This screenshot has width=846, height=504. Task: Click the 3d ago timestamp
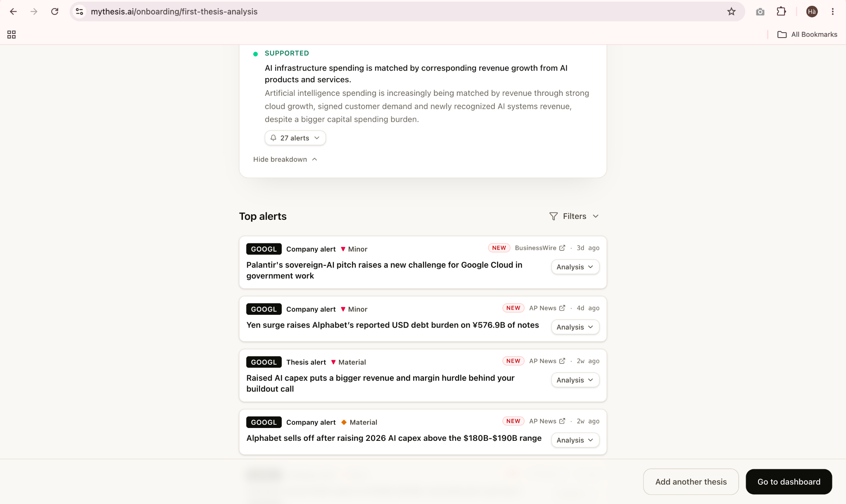[588, 248]
